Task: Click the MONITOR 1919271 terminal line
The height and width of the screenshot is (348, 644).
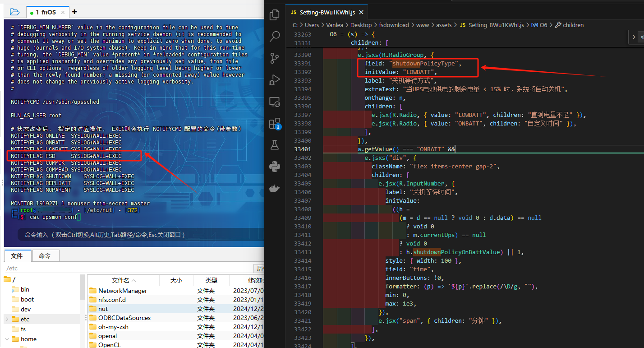Action: point(80,204)
